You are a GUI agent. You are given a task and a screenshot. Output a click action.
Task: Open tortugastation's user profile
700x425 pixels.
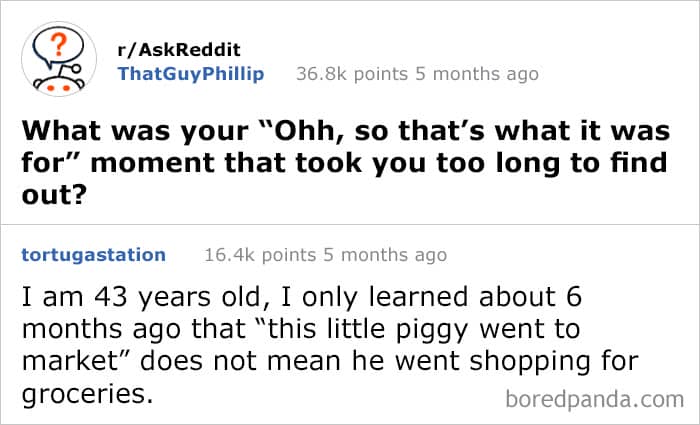(93, 255)
